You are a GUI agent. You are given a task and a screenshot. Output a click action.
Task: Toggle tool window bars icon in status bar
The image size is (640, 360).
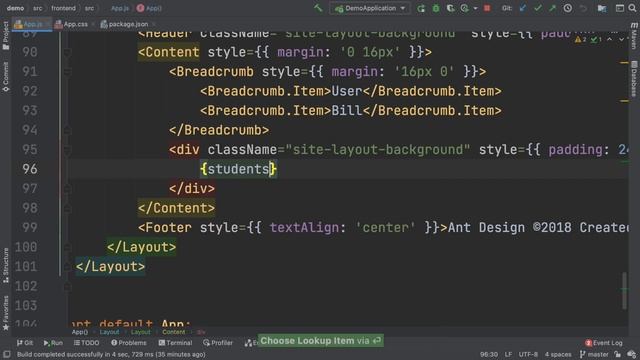point(7,354)
